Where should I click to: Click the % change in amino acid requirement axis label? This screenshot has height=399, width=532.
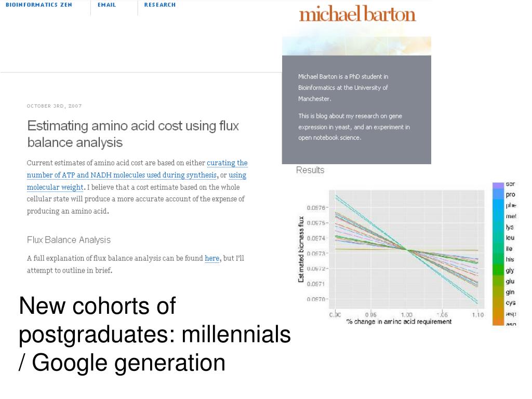[399, 322]
